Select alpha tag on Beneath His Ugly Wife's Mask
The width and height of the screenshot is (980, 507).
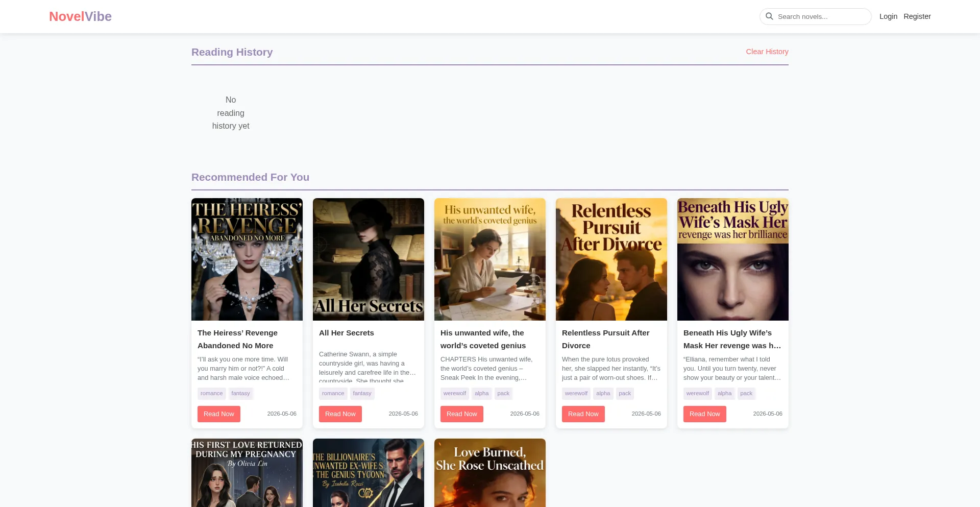coord(725,394)
